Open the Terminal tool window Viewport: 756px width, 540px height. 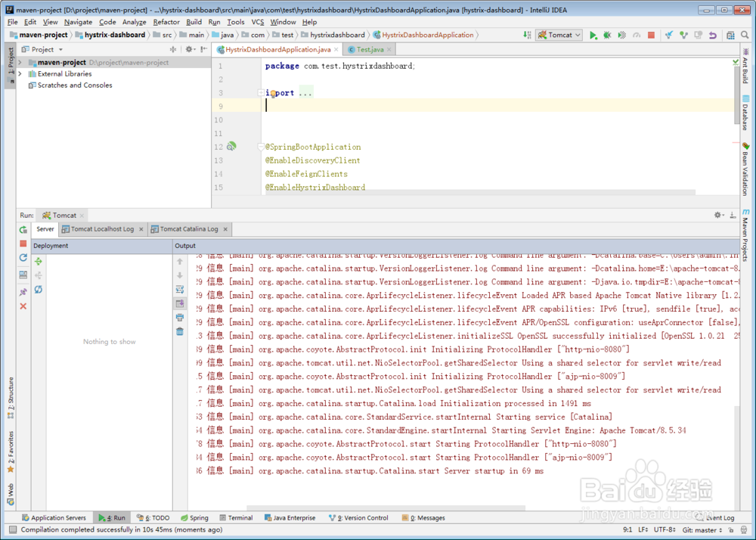click(x=236, y=518)
